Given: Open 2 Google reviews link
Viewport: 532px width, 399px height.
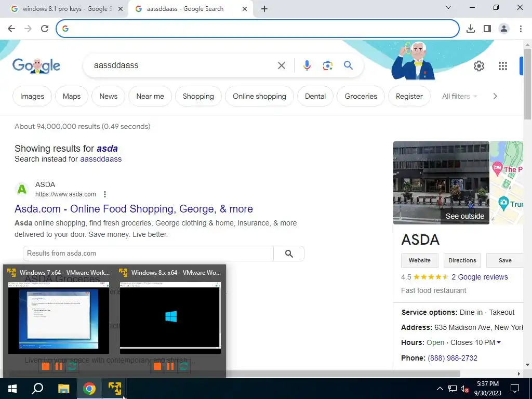Looking at the screenshot, I should [480, 277].
